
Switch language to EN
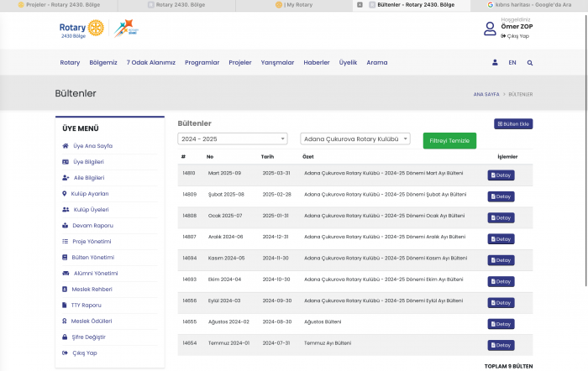click(x=512, y=63)
